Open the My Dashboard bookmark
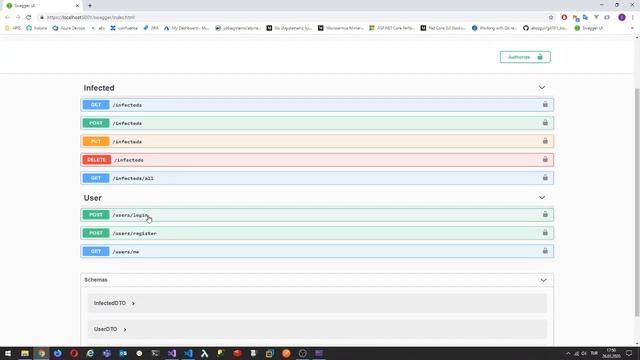 coord(187,28)
